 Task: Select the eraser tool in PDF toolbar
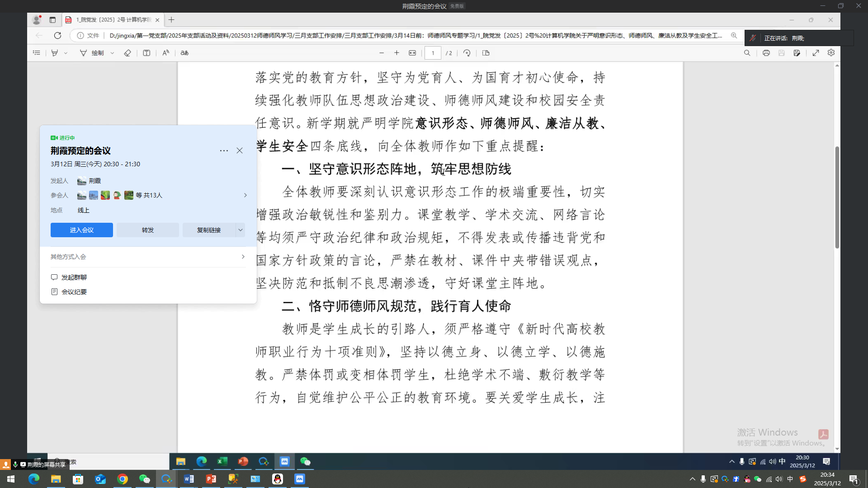(127, 53)
